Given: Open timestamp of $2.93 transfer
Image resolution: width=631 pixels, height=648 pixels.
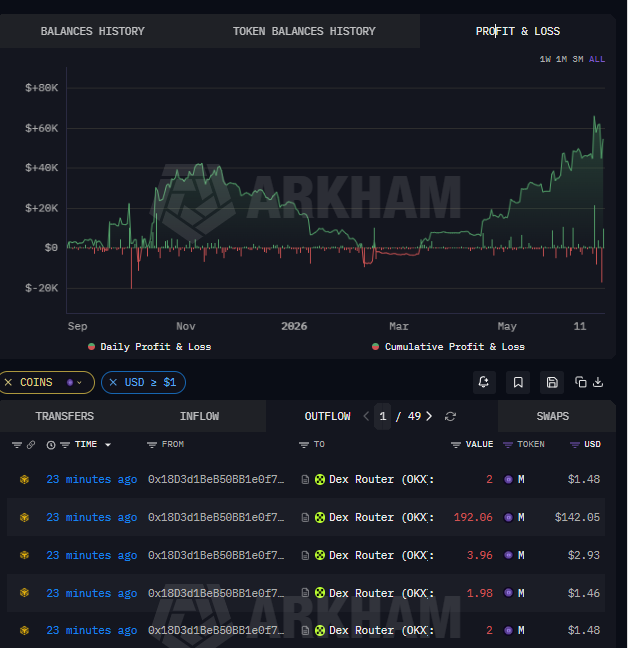Looking at the screenshot, I should click(92, 555).
